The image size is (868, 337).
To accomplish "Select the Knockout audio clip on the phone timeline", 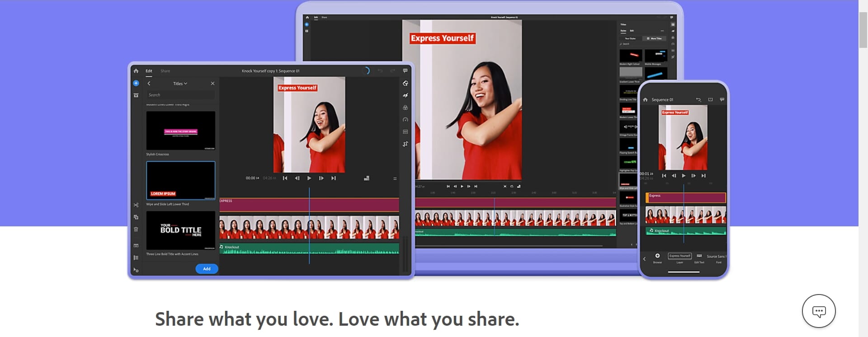I will tap(685, 231).
